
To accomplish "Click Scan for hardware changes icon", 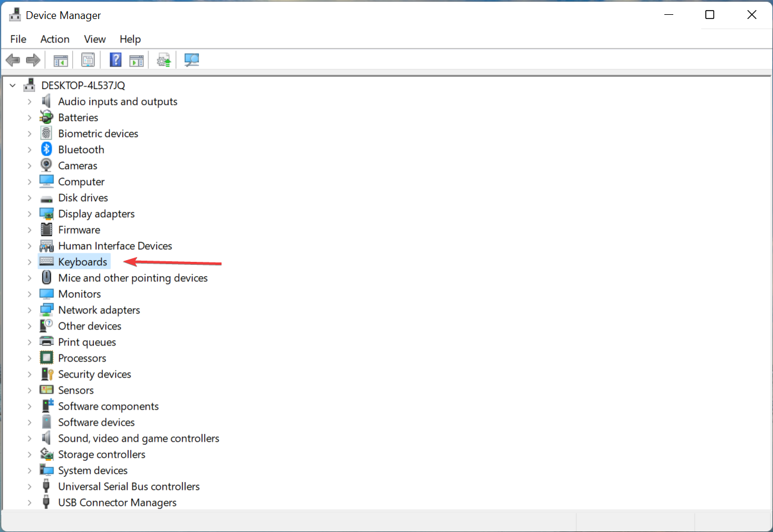I will click(x=191, y=59).
